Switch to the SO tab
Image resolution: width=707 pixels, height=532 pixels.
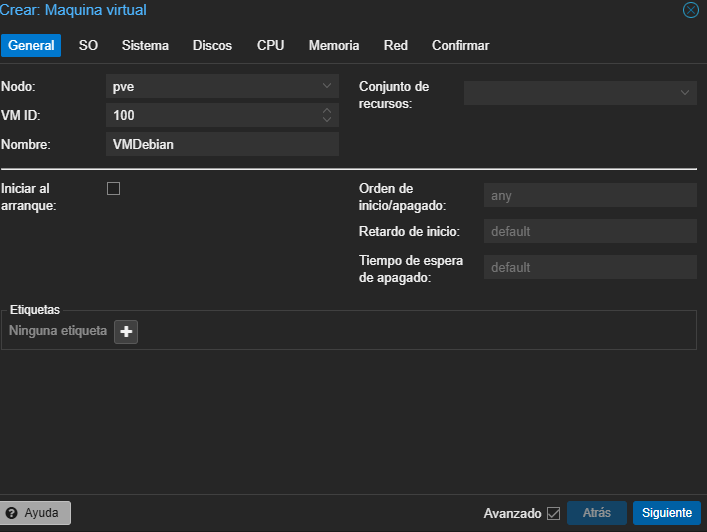88,46
